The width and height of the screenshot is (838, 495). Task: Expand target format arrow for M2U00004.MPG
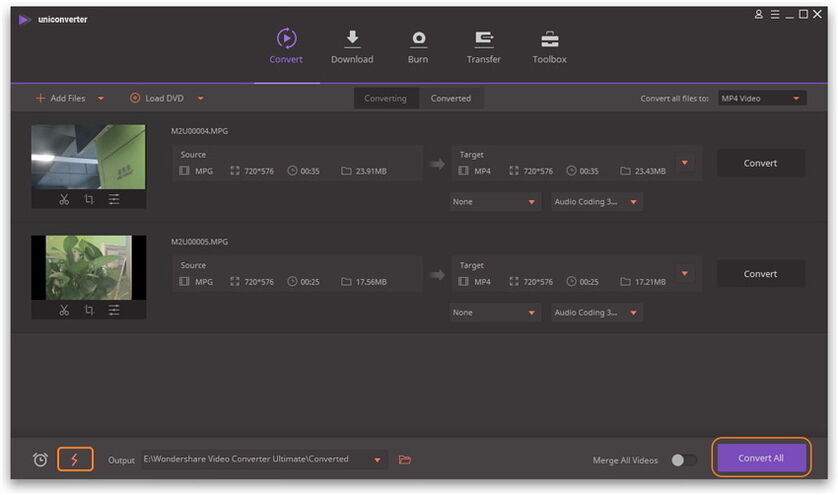[x=685, y=163]
